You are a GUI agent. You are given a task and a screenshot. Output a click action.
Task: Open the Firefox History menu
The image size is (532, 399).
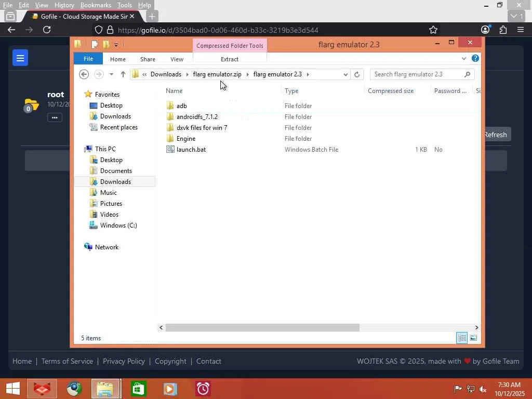64,5
